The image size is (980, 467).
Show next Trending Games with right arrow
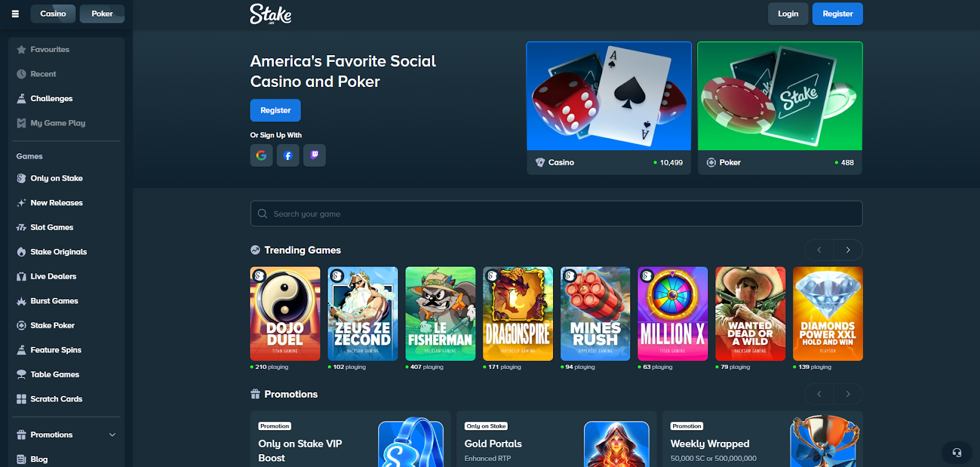(848, 250)
